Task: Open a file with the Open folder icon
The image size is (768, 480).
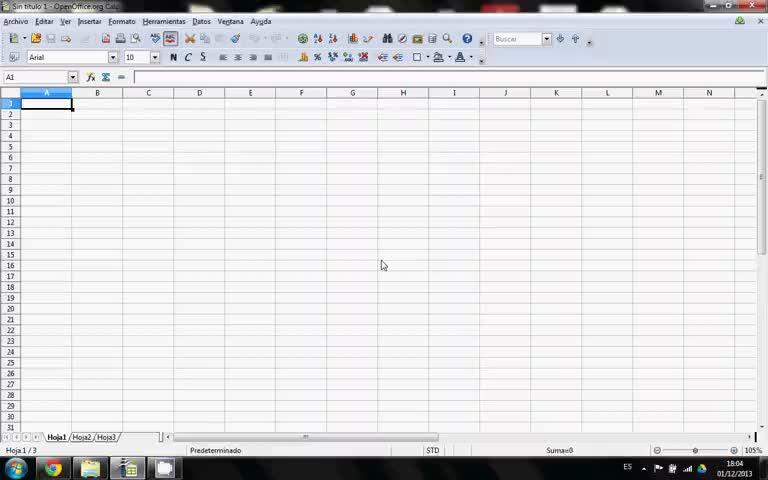Action: [36, 38]
